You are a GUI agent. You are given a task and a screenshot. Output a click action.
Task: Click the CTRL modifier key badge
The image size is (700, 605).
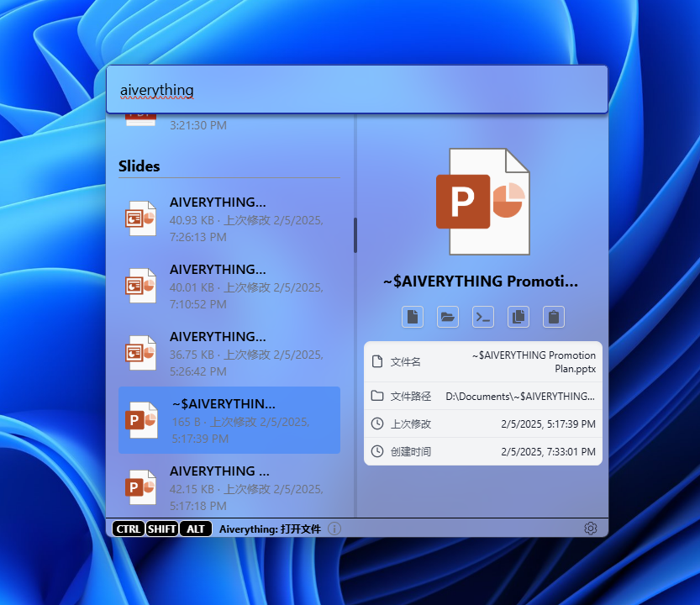[x=128, y=529]
